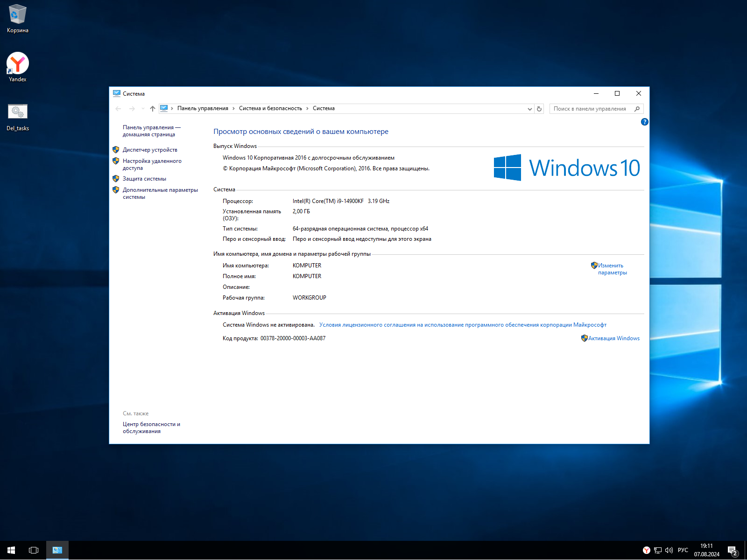The height and width of the screenshot is (560, 747).
Task: Click Система taskbar button
Action: (x=57, y=550)
